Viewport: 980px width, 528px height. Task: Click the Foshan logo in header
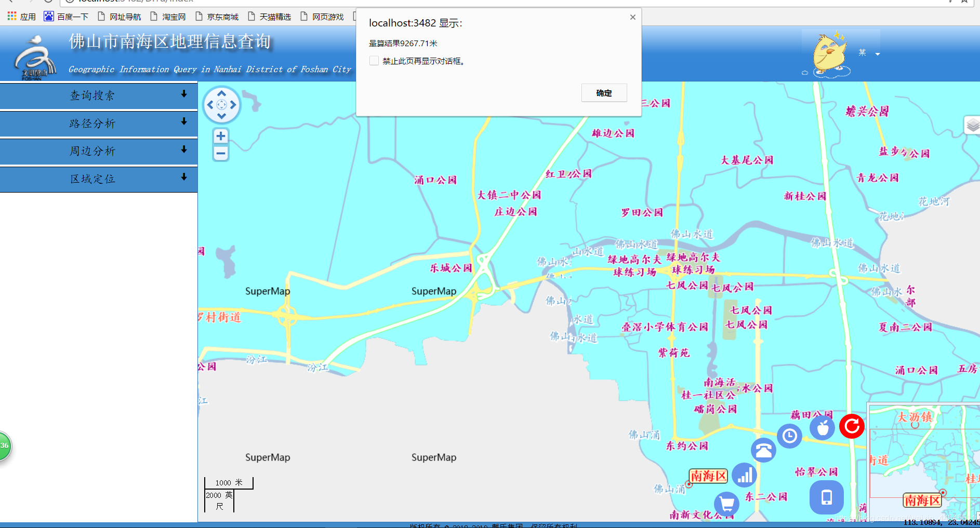[34, 57]
